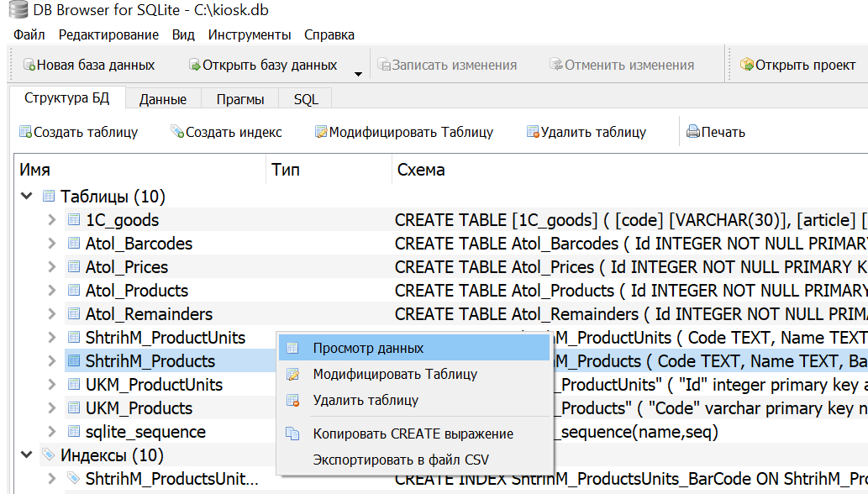Viewport: 868px width, 494px height.
Task: Expand the ShtrihM_Products table node
Action: click(x=52, y=360)
